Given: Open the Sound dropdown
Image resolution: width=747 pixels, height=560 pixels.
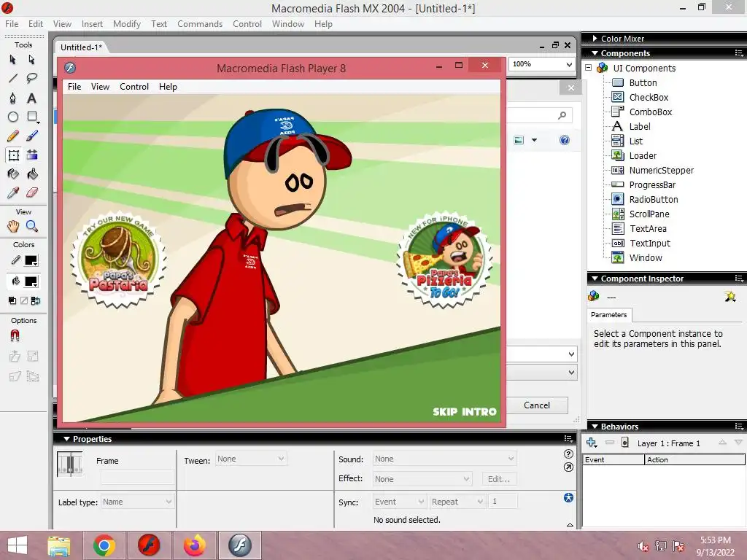Looking at the screenshot, I should (x=444, y=459).
